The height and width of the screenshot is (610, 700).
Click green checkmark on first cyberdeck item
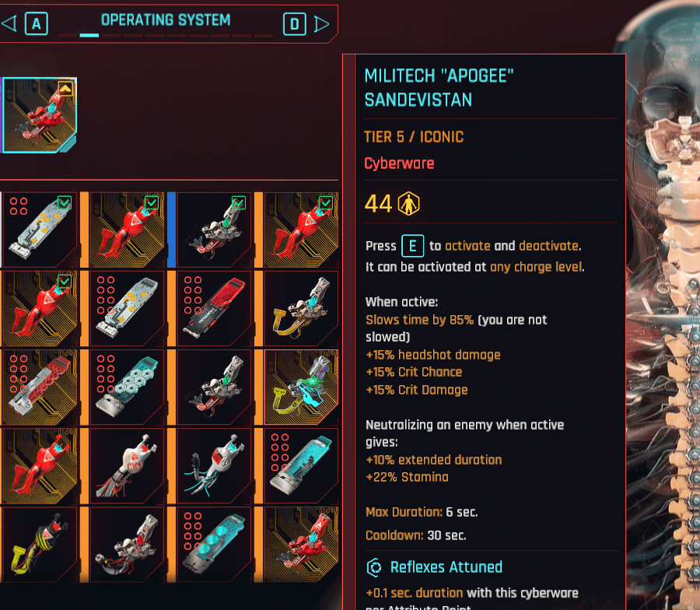coord(65,203)
